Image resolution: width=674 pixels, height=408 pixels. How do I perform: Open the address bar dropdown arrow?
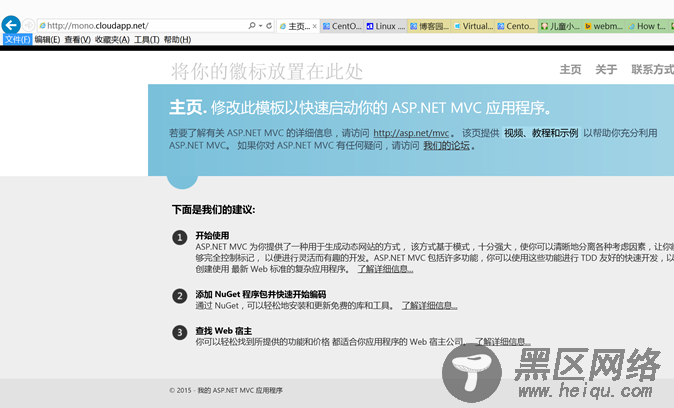click(x=260, y=26)
